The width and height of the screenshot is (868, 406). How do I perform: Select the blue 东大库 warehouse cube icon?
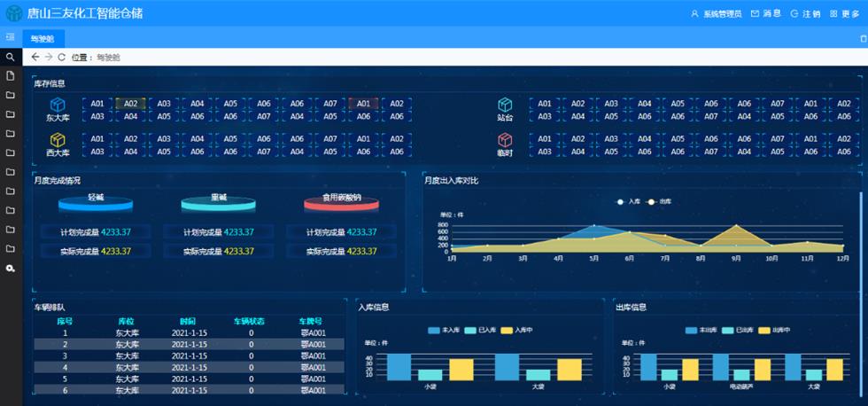(58, 105)
